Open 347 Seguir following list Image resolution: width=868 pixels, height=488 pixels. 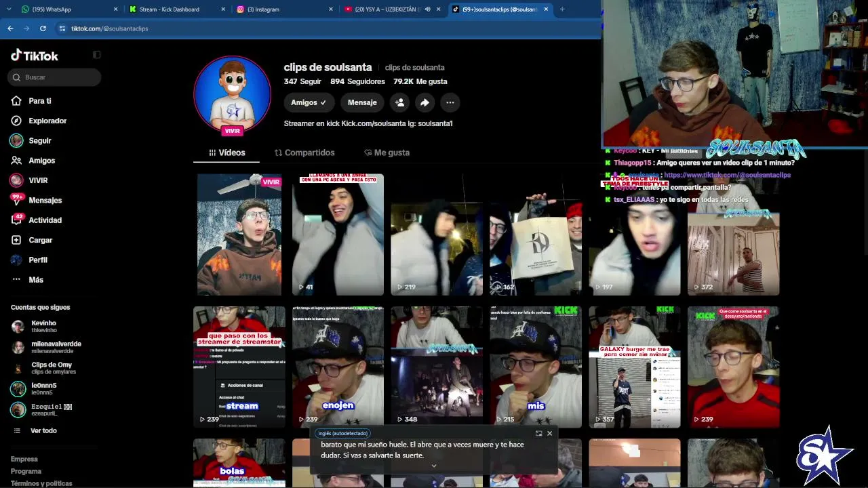point(302,81)
